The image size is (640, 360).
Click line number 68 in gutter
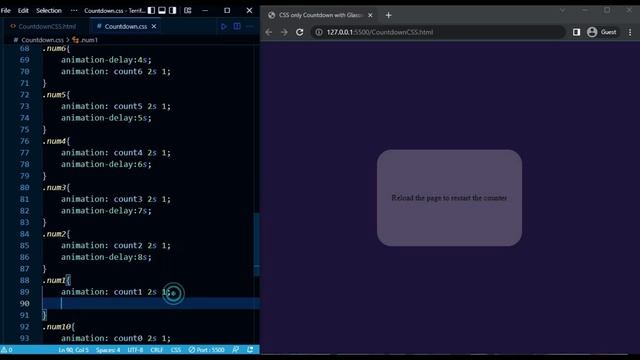coord(24,49)
